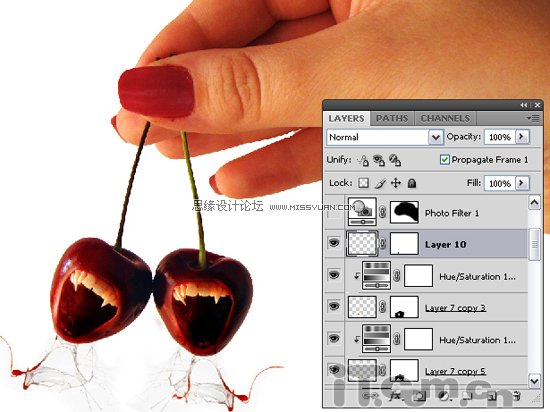Open Layers panel options menu

pyautogui.click(x=533, y=119)
